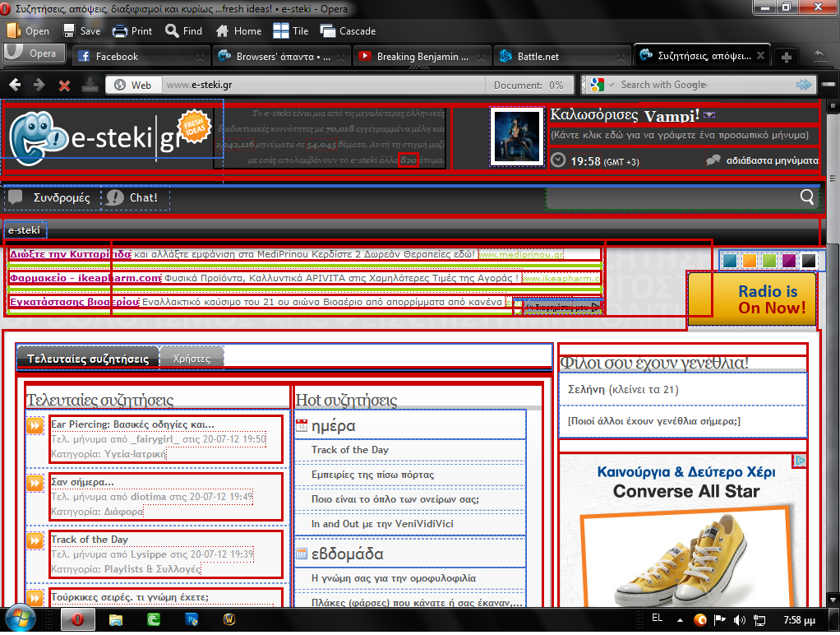Click the clock icon beside 19:58

[558, 160]
